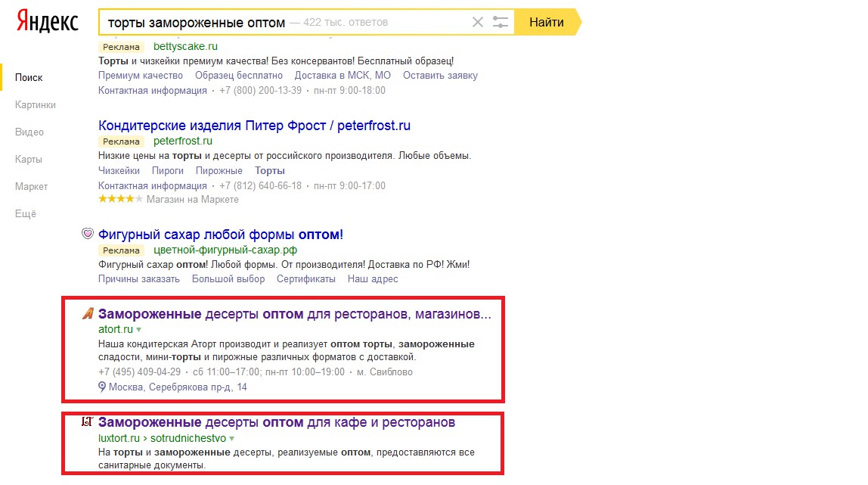The image size is (868, 485).
Task: Click the Реклама label of peterfrost.ru
Action: click(x=121, y=141)
